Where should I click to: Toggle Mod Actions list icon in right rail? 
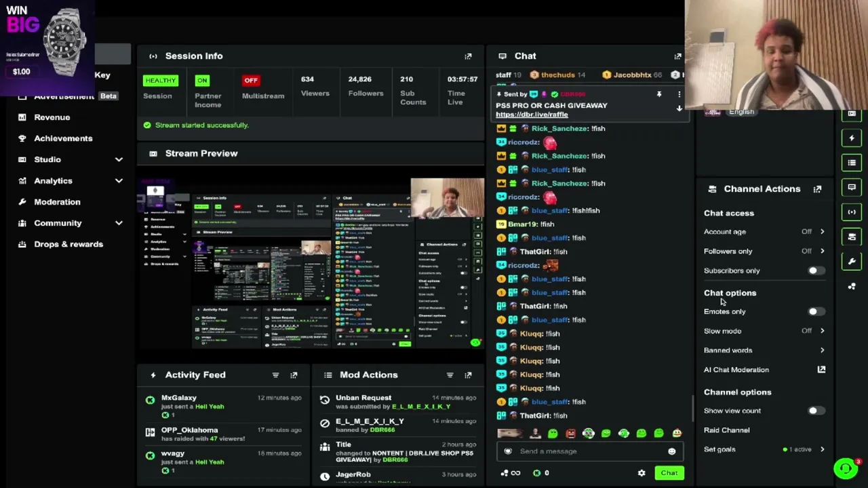[852, 163]
